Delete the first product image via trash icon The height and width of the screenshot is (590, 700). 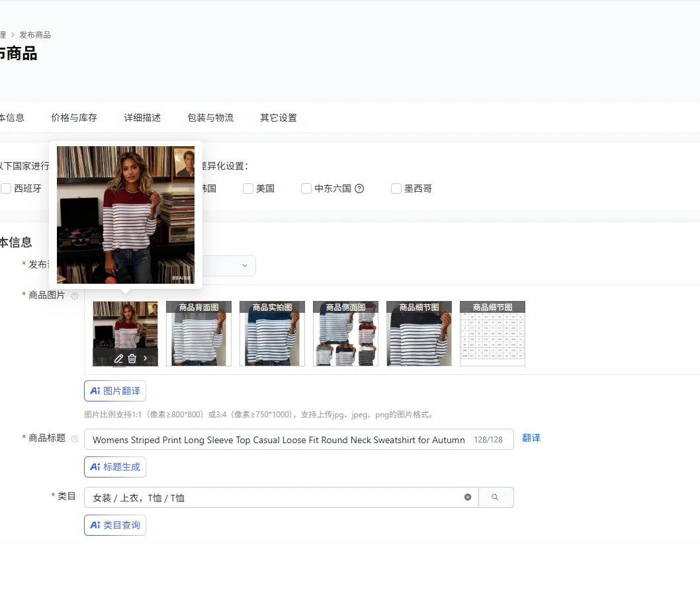pyautogui.click(x=132, y=358)
